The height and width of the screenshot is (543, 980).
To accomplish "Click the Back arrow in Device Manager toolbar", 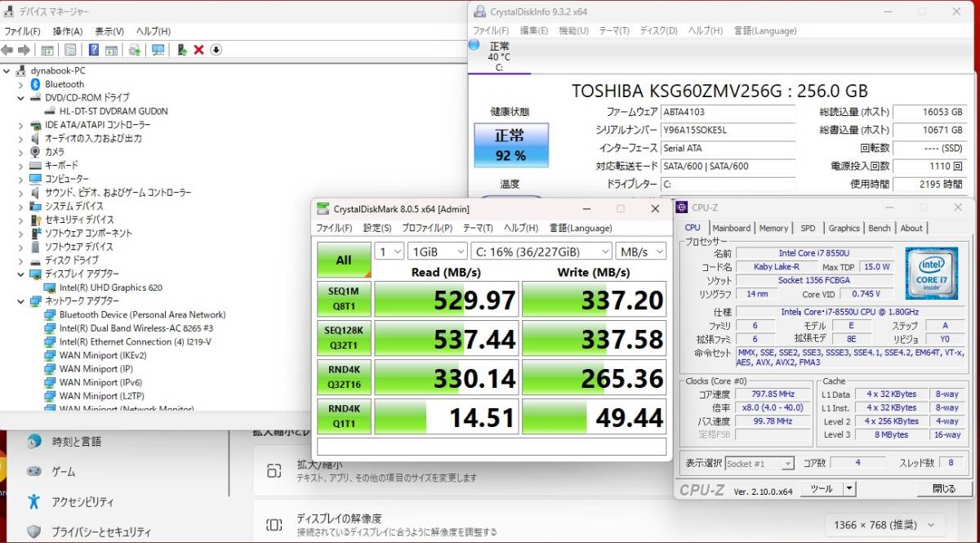I will point(7,50).
